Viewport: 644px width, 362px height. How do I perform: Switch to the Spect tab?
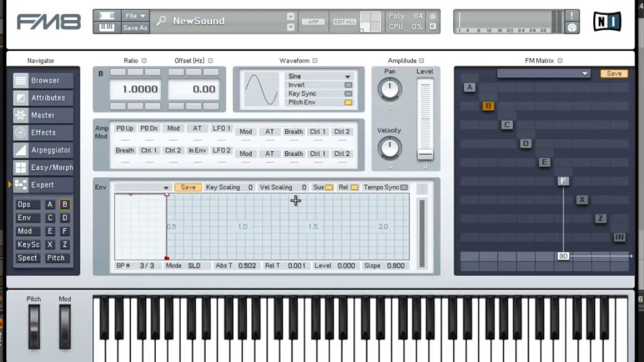tap(27, 258)
